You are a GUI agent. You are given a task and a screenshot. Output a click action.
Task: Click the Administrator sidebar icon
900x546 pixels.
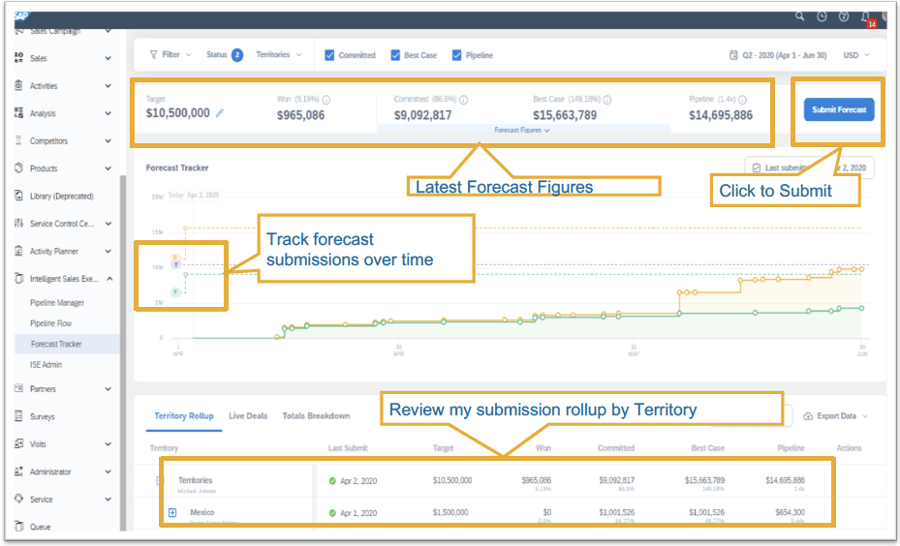point(18,471)
